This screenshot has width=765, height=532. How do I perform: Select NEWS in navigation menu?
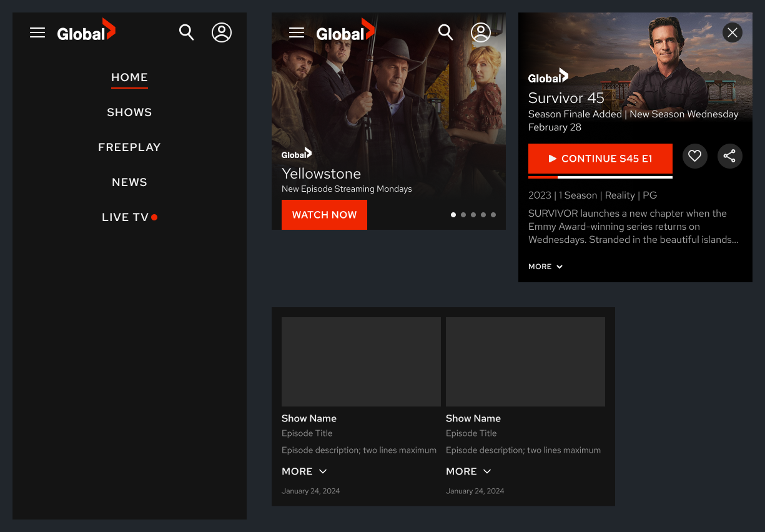tap(129, 182)
